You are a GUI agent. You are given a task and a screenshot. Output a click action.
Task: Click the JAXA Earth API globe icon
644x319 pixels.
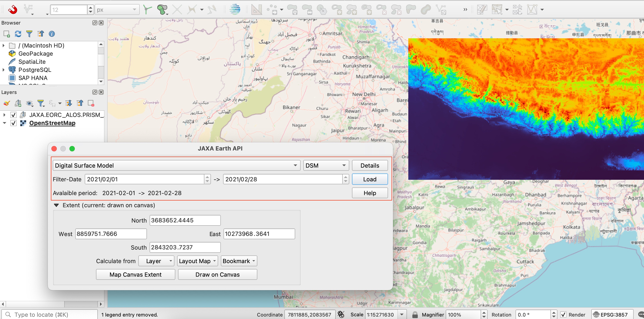(x=235, y=9)
